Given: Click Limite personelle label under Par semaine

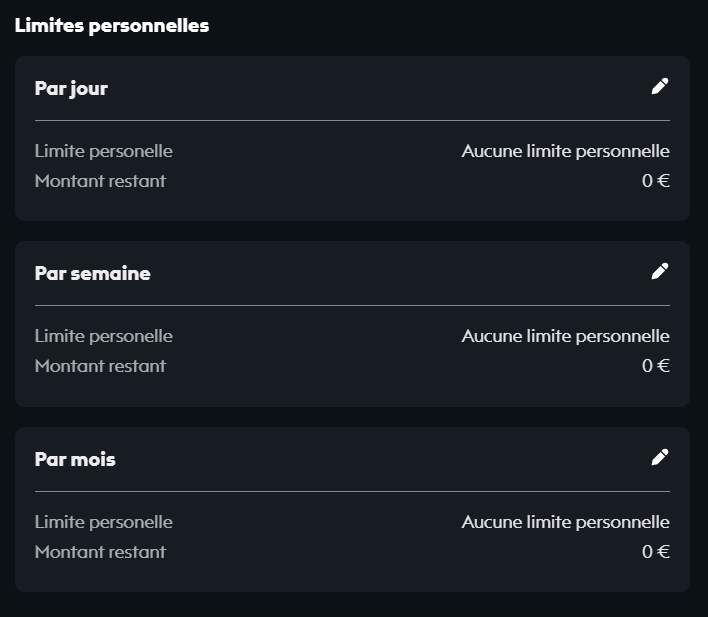Looking at the screenshot, I should pyautogui.click(x=104, y=336).
